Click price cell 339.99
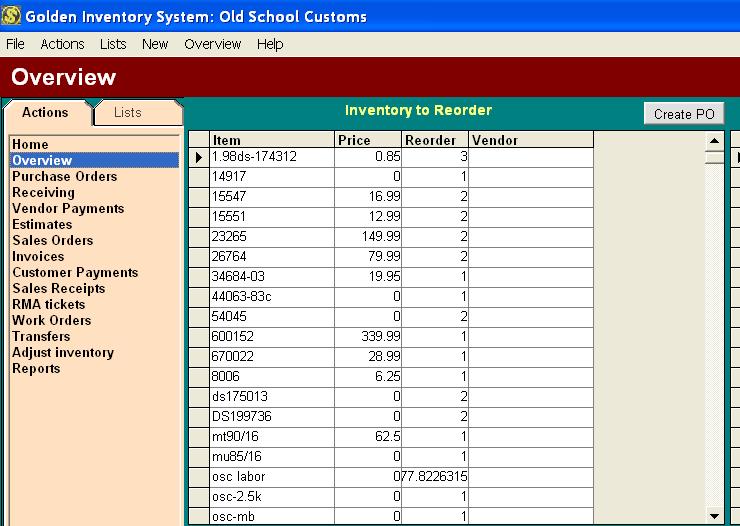The width and height of the screenshot is (740, 526). tap(368, 337)
